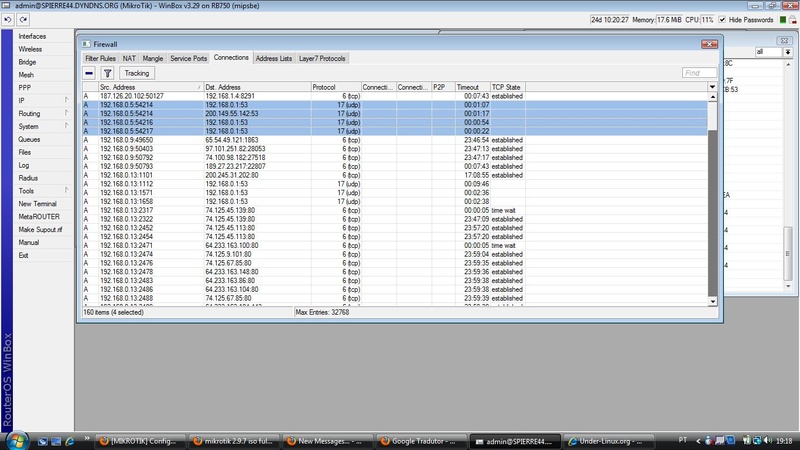
Task: Select row with destination 200.149.55.142:53
Action: [395, 113]
